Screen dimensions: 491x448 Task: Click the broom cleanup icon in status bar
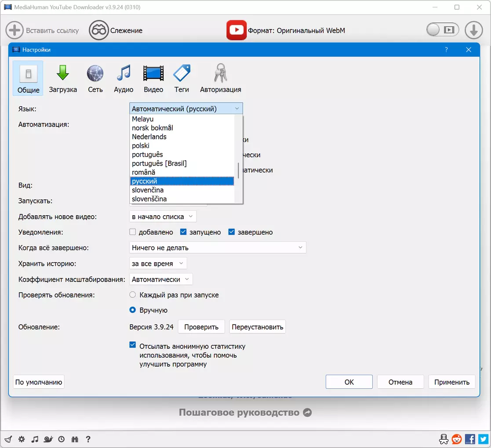[8, 439]
